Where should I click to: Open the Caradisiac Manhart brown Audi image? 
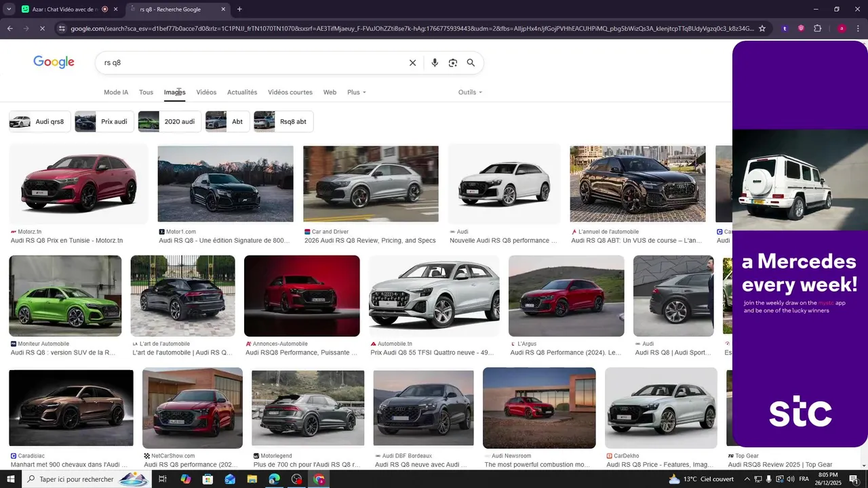coord(71,408)
